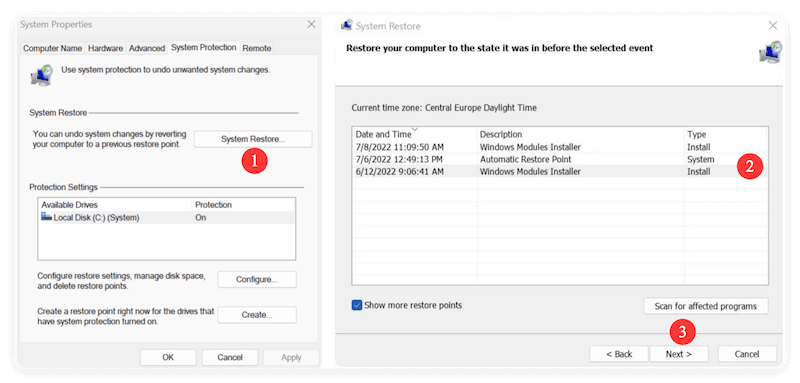Select the System Protection tab
Screen dimensions: 800x383
tap(204, 47)
